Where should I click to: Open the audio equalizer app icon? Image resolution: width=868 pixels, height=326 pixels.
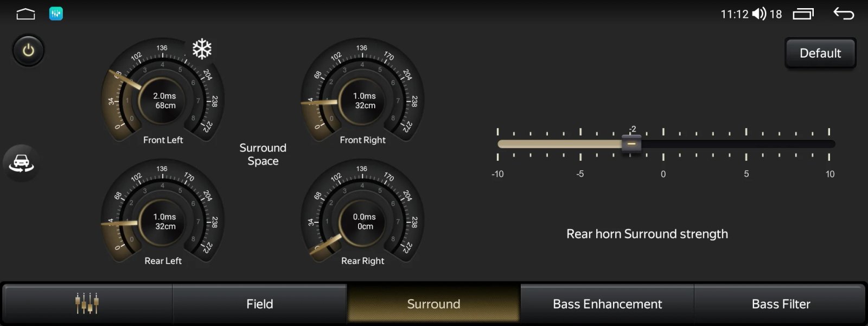[x=56, y=14]
